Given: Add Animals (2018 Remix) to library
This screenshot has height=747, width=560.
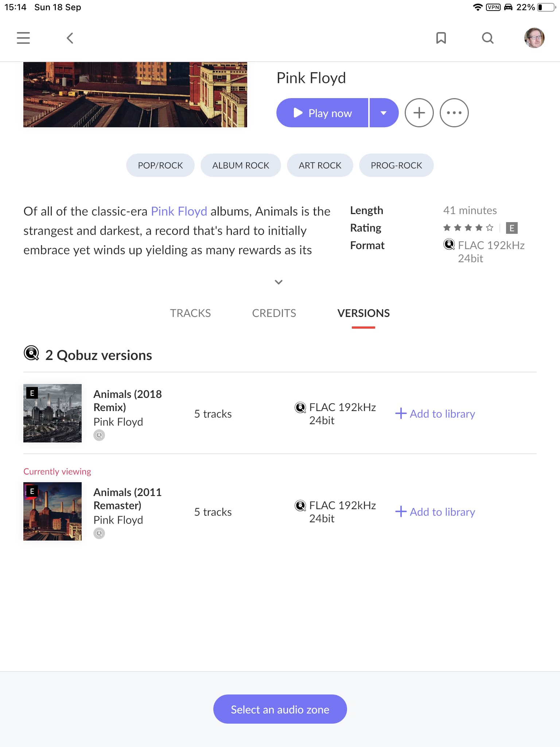Looking at the screenshot, I should click(435, 414).
